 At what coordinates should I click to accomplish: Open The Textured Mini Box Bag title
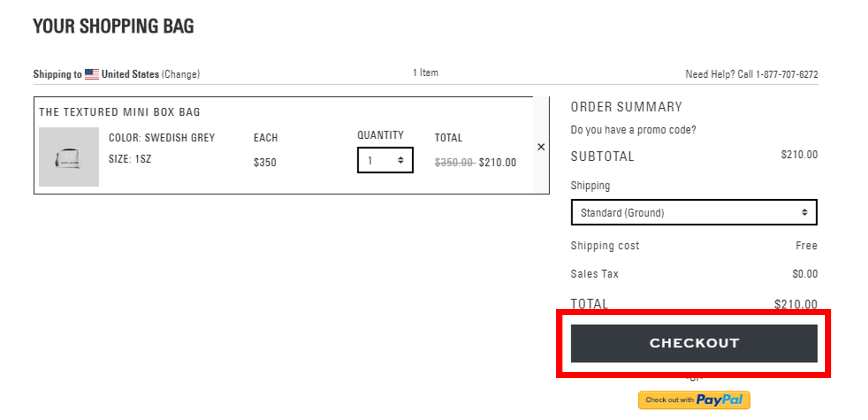tap(120, 112)
